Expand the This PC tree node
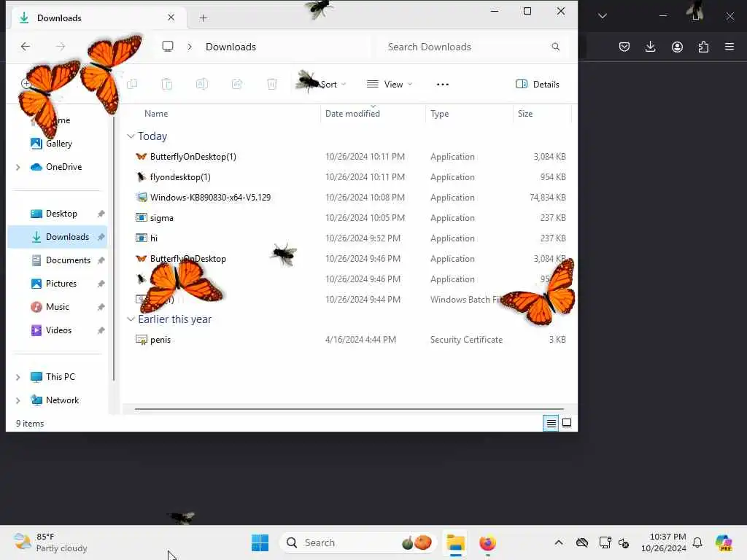 coord(18,377)
